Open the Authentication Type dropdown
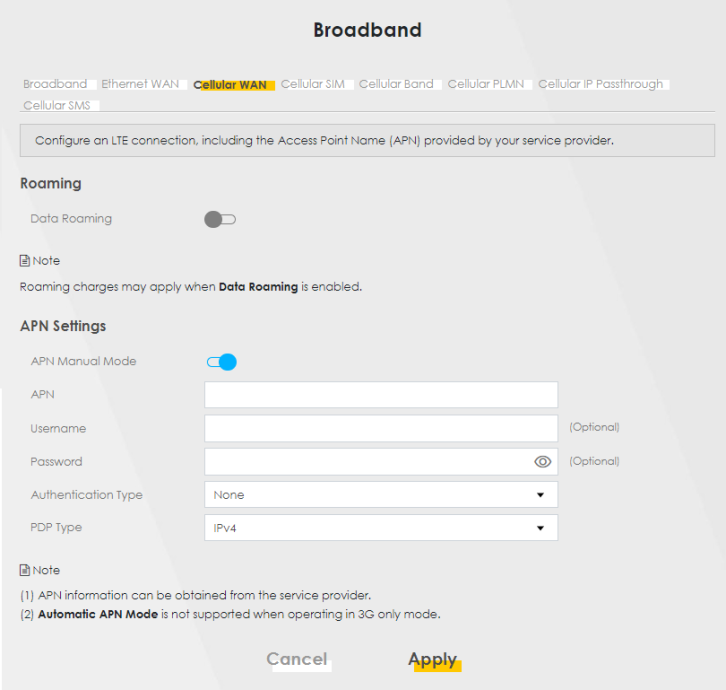The width and height of the screenshot is (726, 690). click(380, 495)
